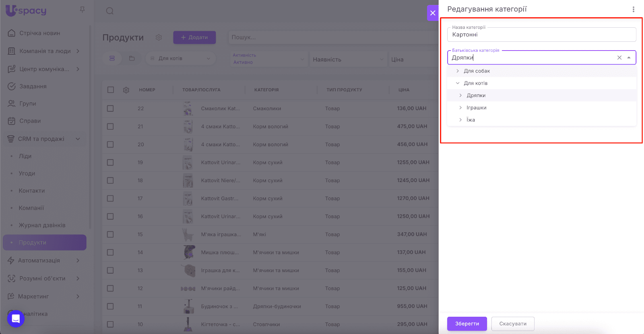Click the pin sidebar icon
The height and width of the screenshot is (334, 644).
[x=82, y=10]
